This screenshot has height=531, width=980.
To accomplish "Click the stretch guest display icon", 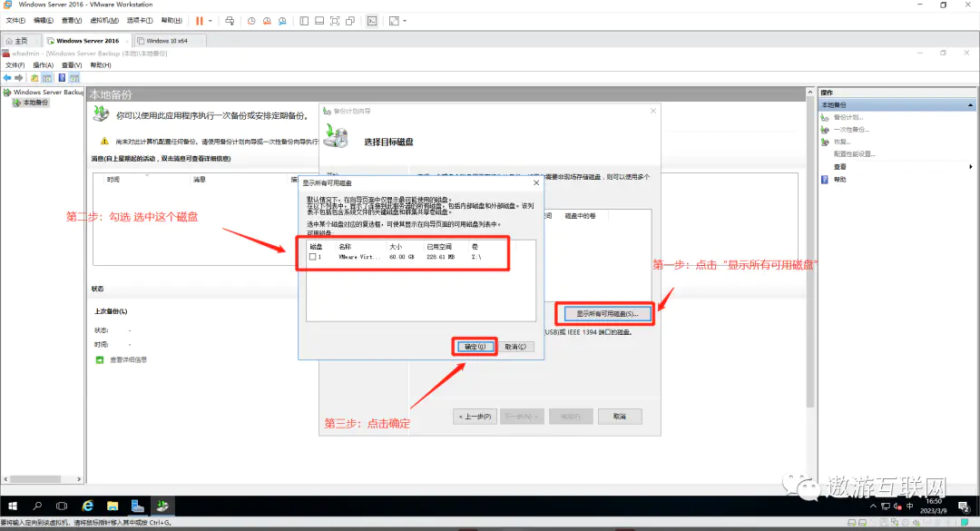I will (x=394, y=21).
